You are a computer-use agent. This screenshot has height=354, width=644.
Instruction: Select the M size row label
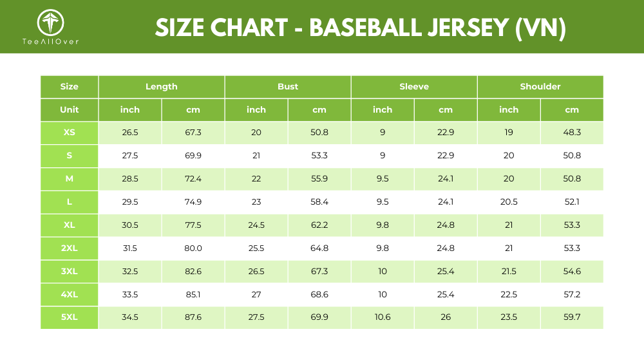[70, 179]
